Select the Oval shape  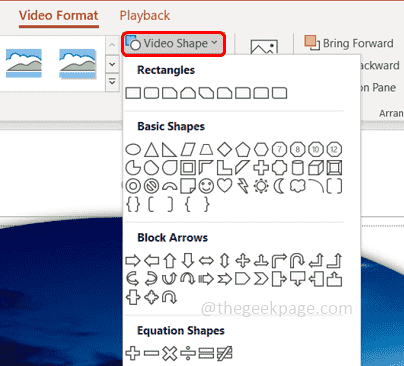(x=133, y=149)
